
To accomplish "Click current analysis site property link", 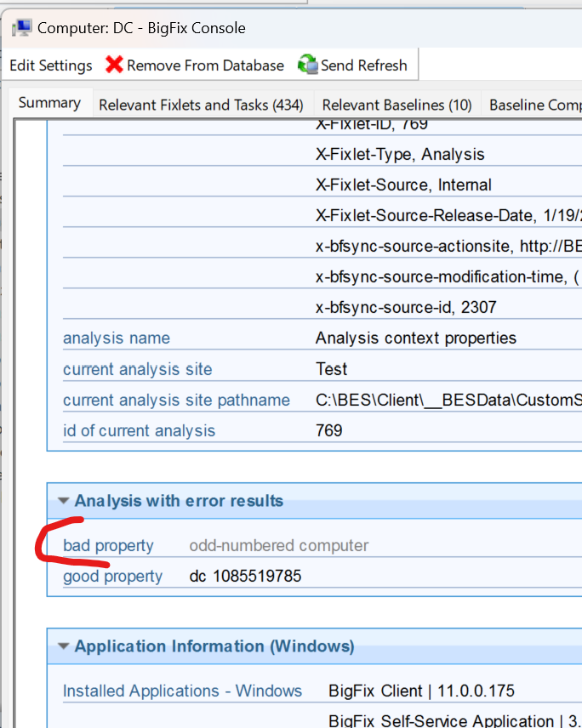I will tap(138, 369).
